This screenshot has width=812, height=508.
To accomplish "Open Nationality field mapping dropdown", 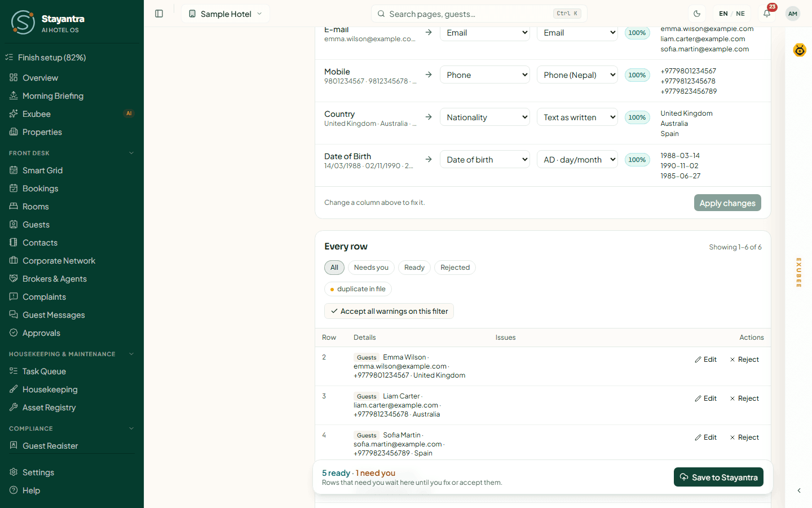I will tap(485, 117).
